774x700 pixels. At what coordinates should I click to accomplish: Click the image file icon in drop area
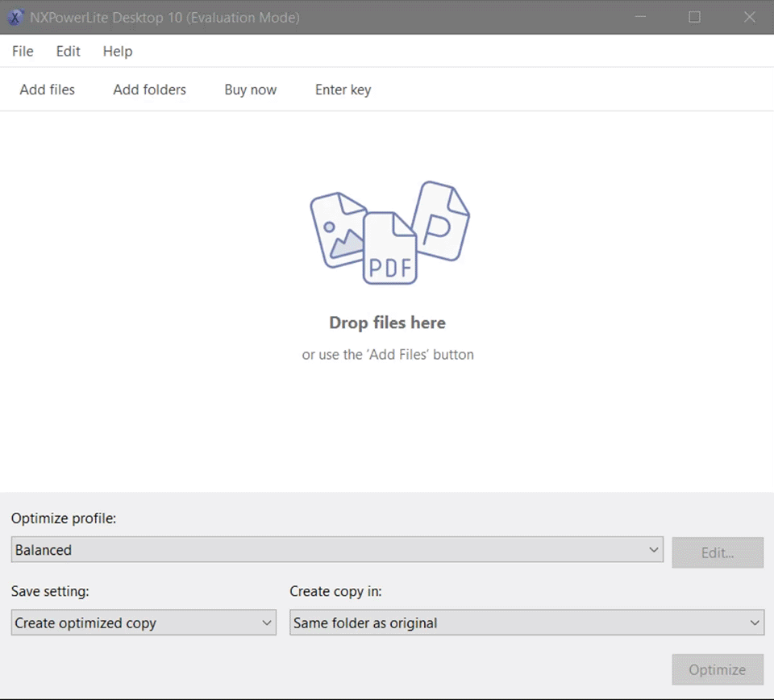click(338, 230)
